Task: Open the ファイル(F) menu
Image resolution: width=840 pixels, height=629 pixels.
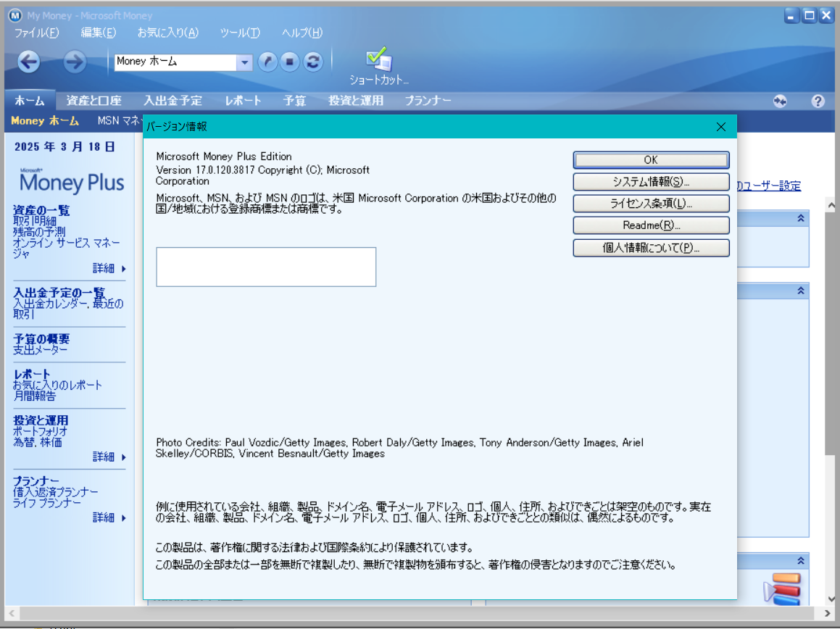Action: (36, 33)
